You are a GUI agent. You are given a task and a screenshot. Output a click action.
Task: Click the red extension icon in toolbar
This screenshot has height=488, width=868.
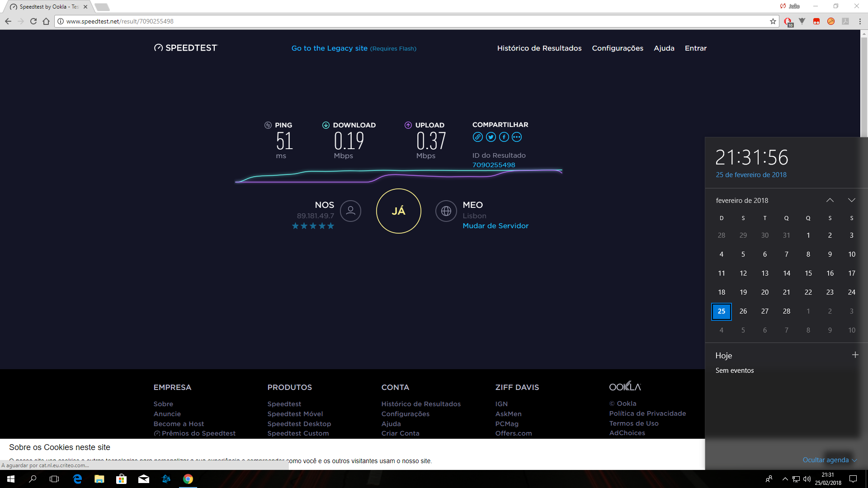click(816, 21)
